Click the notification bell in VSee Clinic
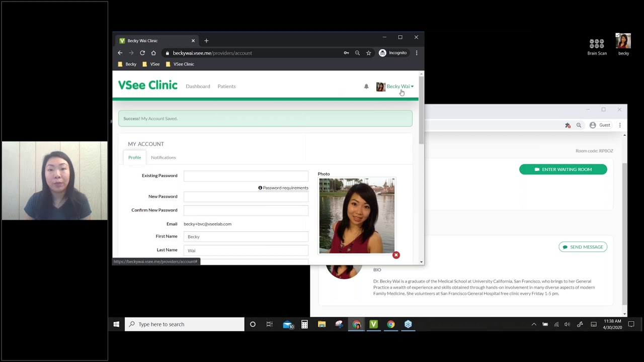 pyautogui.click(x=366, y=86)
